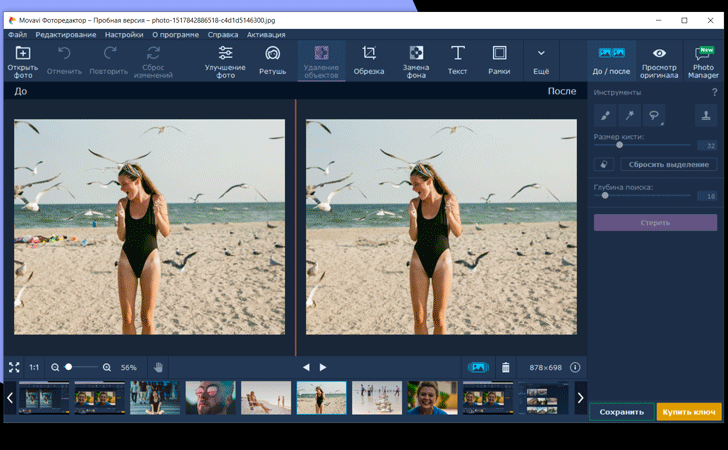Toggle the До / после comparison view
This screenshot has width=728, height=450.
[x=611, y=60]
